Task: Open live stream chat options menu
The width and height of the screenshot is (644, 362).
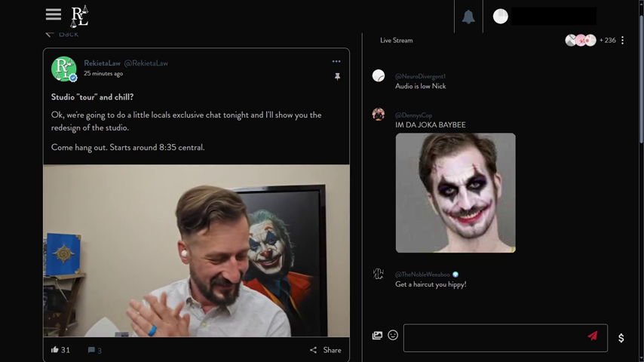Action: tap(623, 40)
